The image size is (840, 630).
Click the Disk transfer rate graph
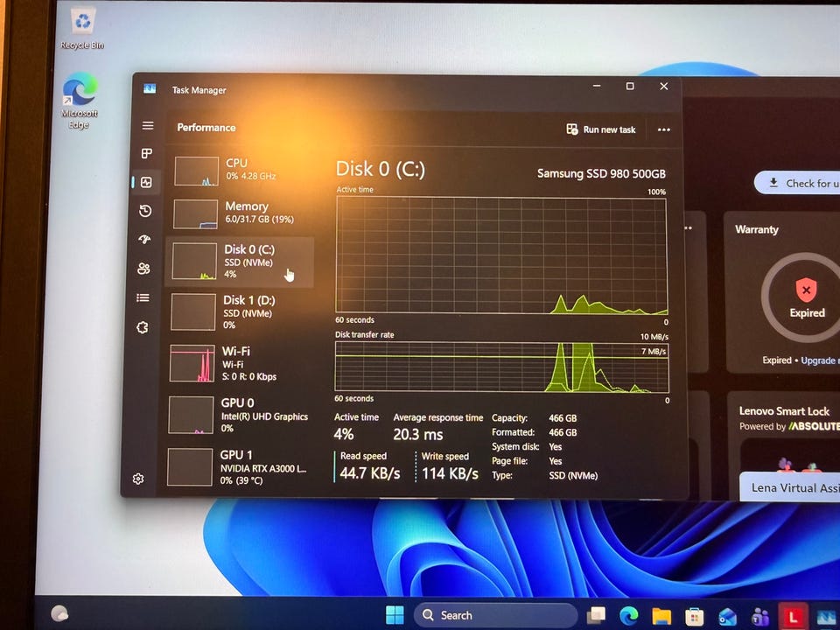click(501, 367)
